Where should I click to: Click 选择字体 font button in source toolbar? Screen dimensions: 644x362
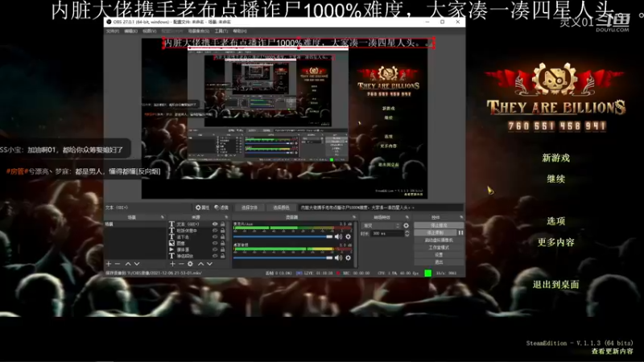tap(250, 208)
